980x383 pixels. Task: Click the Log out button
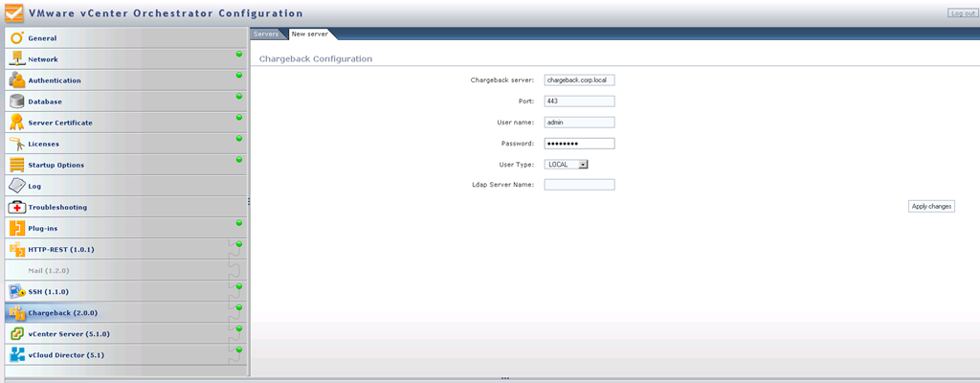(963, 13)
